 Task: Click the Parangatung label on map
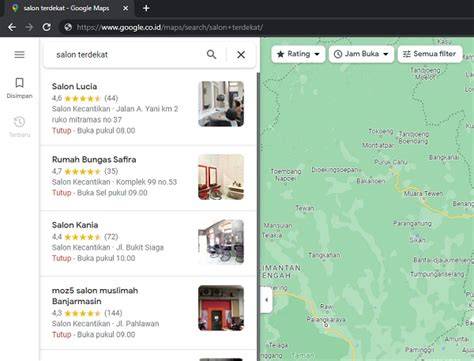(412, 223)
